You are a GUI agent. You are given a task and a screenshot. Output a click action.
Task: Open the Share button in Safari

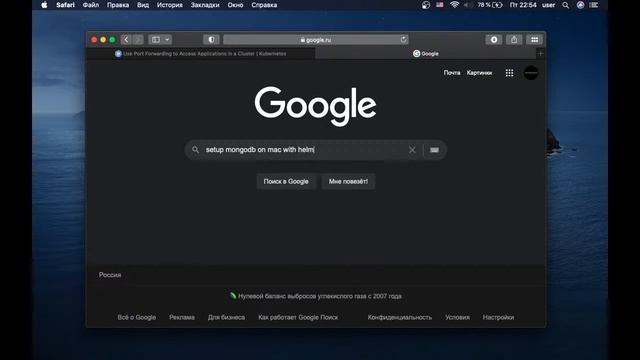pyautogui.click(x=514, y=40)
